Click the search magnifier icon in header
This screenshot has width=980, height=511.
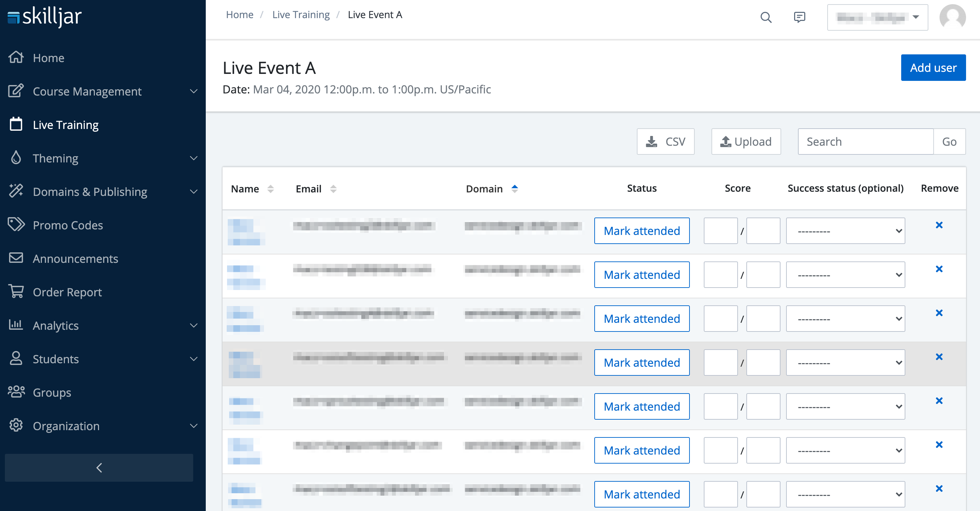(766, 17)
